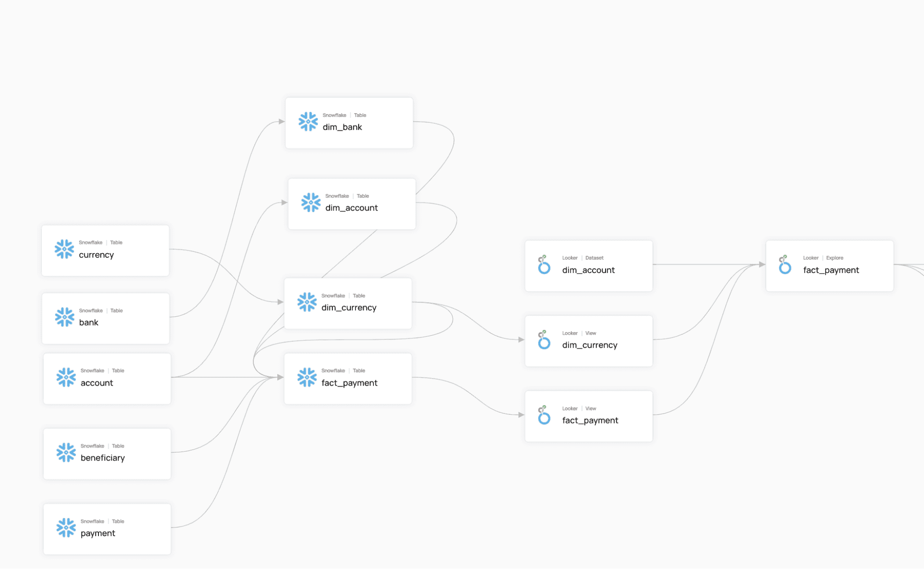Select the Snowflake icon on beneficiary table
This screenshot has width=924, height=569.
[x=65, y=452]
